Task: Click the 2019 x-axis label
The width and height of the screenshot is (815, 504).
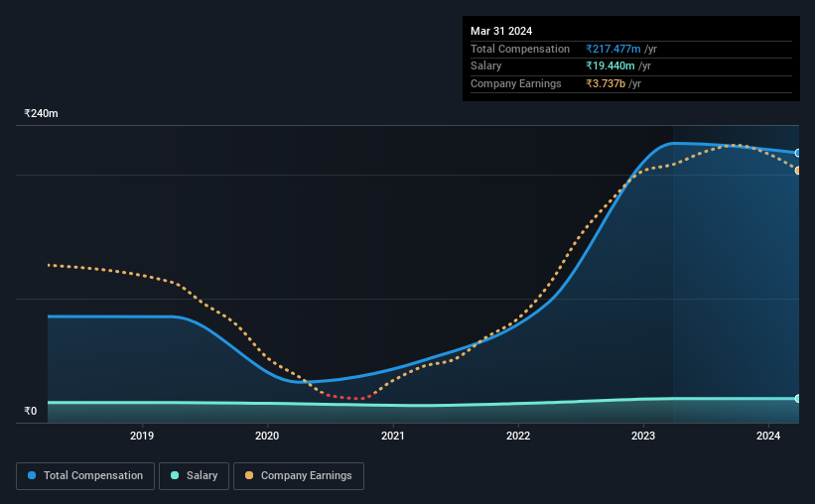Action: tap(142, 436)
